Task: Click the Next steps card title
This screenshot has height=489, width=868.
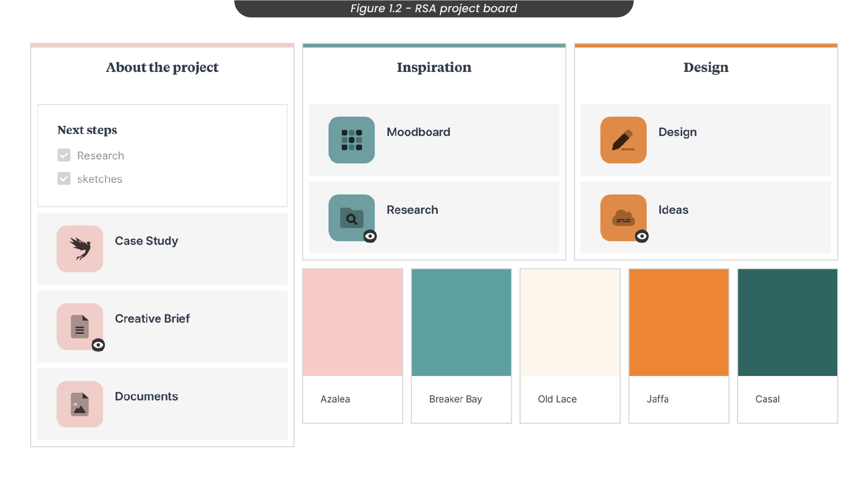Action: [x=87, y=130]
